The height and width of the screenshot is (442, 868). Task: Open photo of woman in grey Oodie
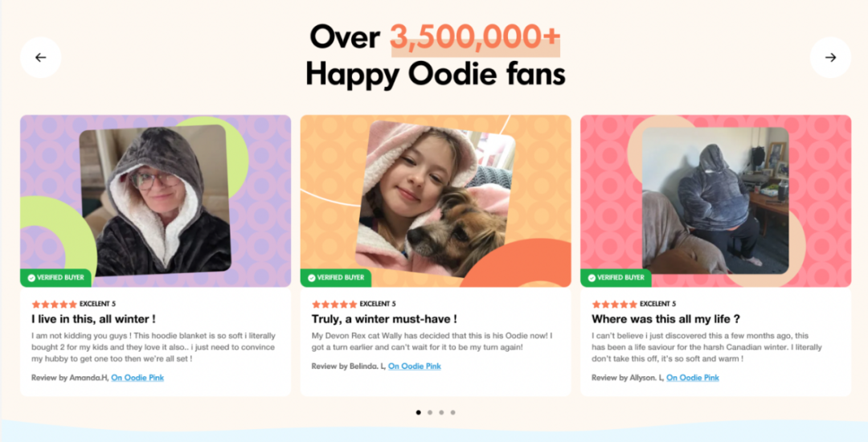pos(155,200)
